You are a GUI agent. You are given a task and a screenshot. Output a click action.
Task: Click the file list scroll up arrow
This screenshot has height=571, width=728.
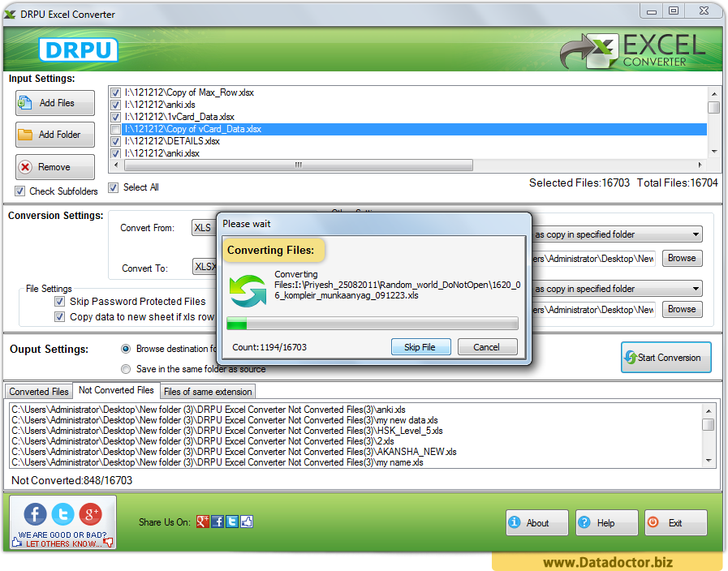tap(714, 93)
